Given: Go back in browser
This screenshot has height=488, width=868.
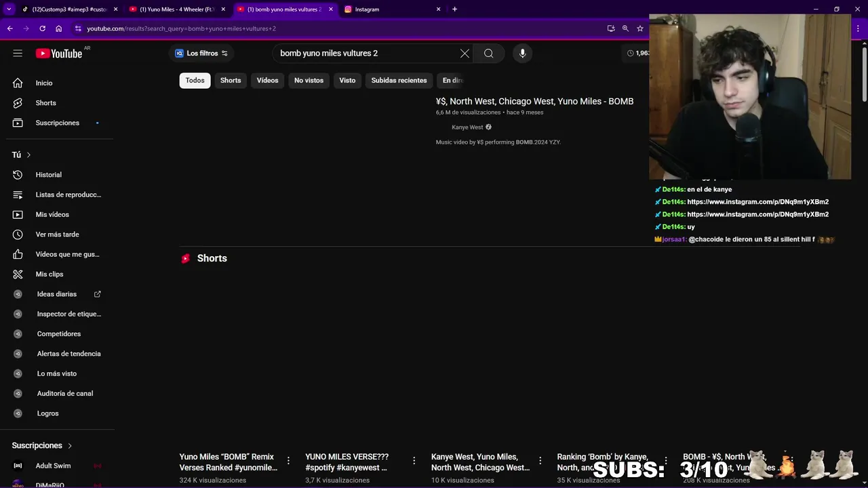Looking at the screenshot, I should 9,28.
